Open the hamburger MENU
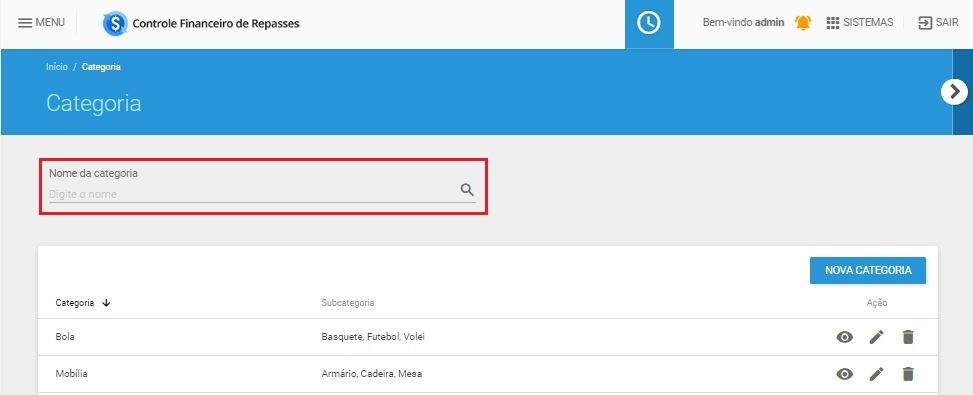The image size is (973, 395). pos(41,23)
